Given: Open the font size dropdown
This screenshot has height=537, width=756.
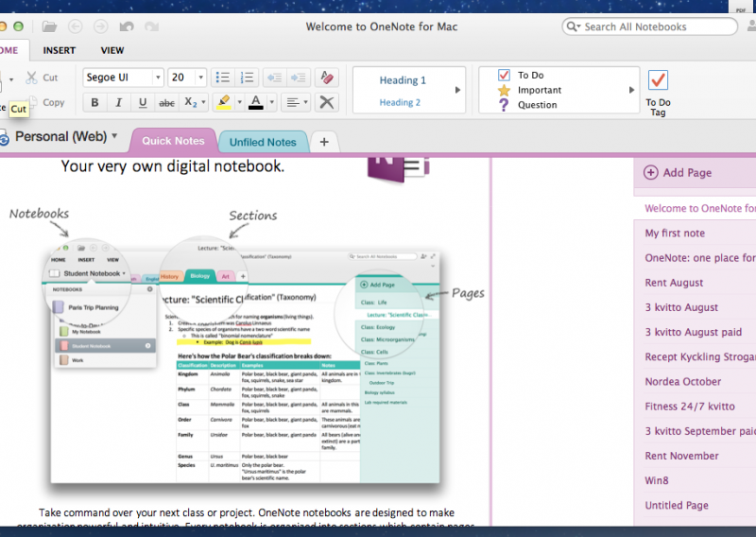Looking at the screenshot, I should (x=201, y=78).
